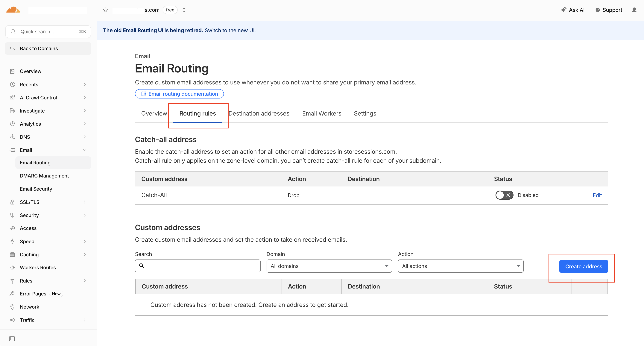The width and height of the screenshot is (644, 346).
Task: Expand the Analytics chevron
Action: pyautogui.click(x=85, y=124)
